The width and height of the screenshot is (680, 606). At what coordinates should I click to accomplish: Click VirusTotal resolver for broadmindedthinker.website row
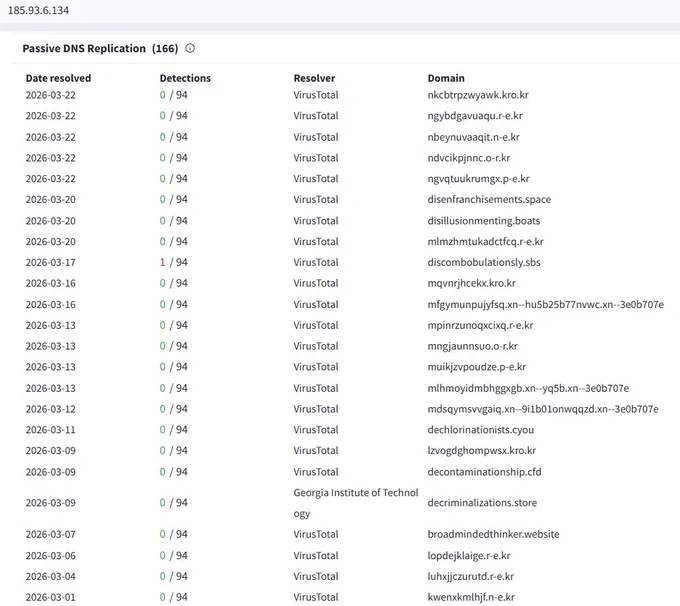pos(316,534)
